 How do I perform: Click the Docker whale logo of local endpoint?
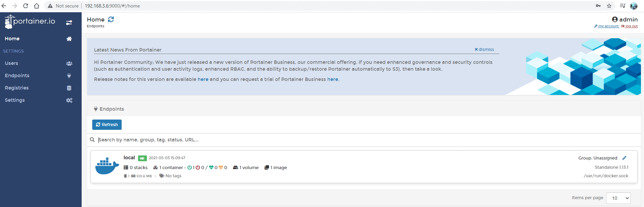click(107, 166)
